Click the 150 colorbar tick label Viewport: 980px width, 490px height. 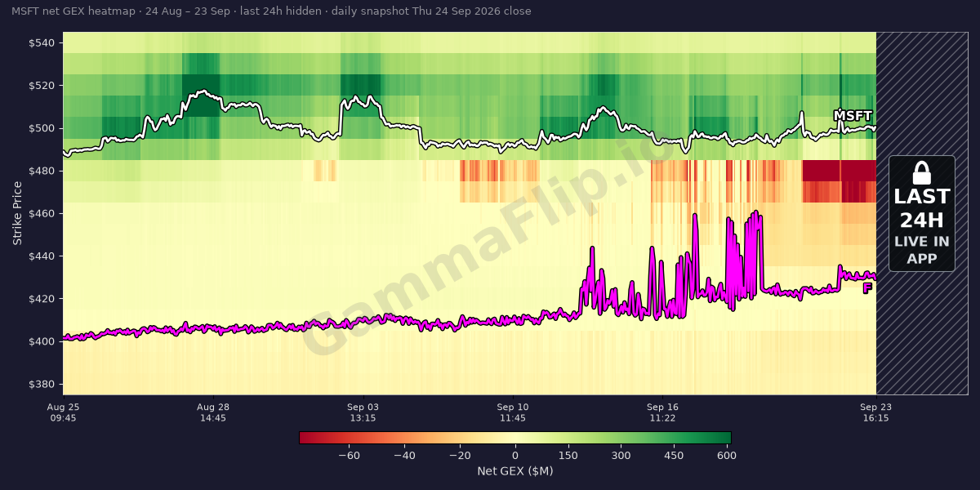coord(568,456)
